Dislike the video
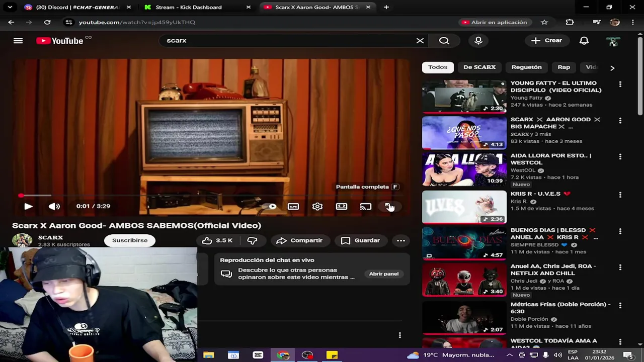The height and width of the screenshot is (362, 644). coord(253,241)
